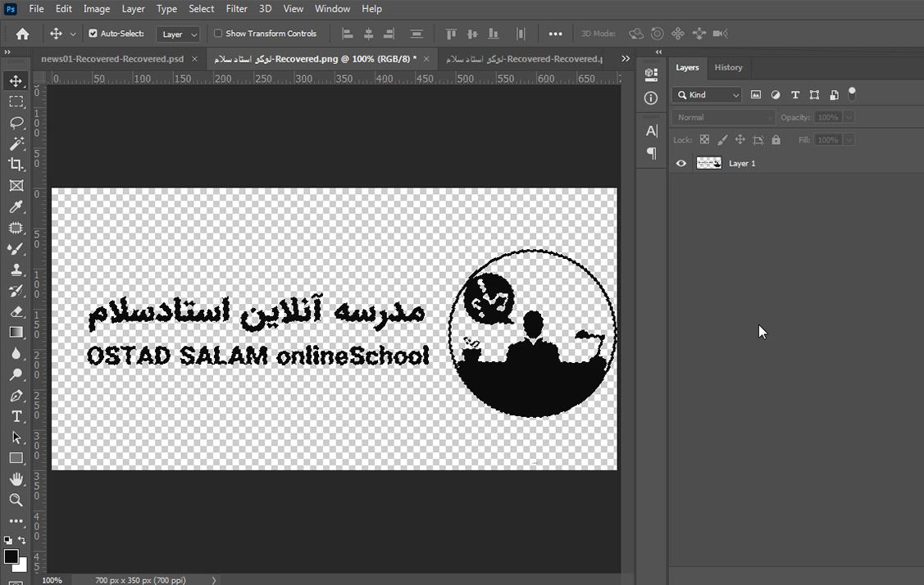Select the Move tool in toolbar
924x585 pixels.
[16, 81]
